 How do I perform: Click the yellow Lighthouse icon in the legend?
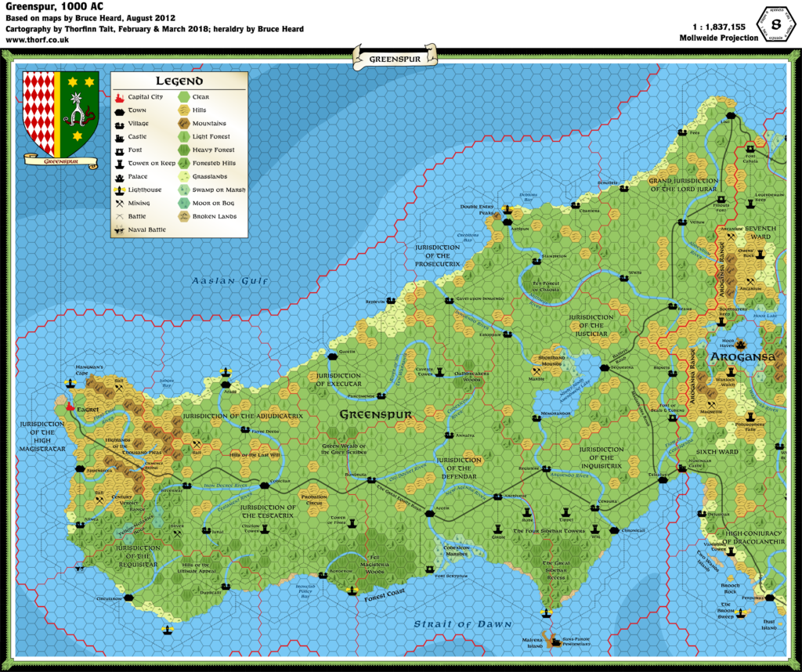click(118, 190)
